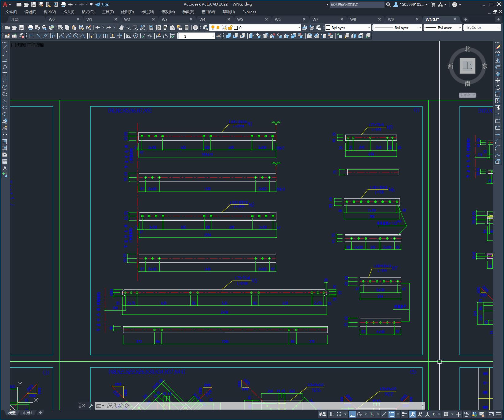Toggle the drawing grid display
The image size is (504, 420).
click(332, 414)
